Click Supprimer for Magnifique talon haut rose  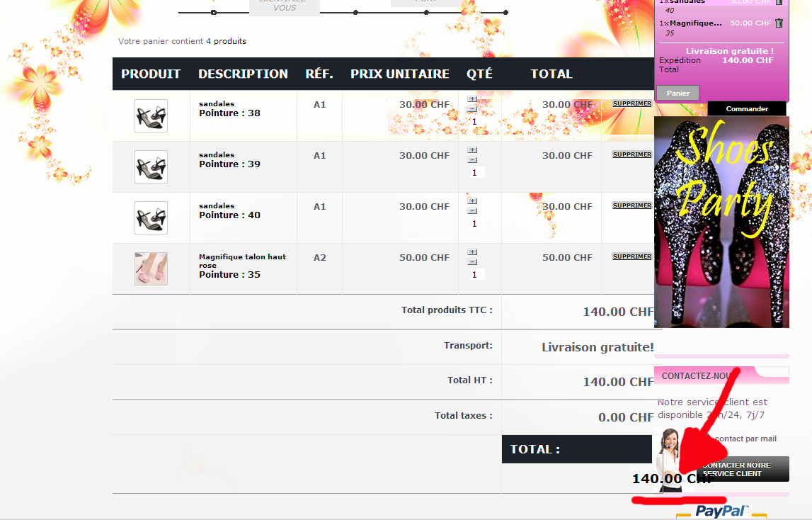[631, 256]
